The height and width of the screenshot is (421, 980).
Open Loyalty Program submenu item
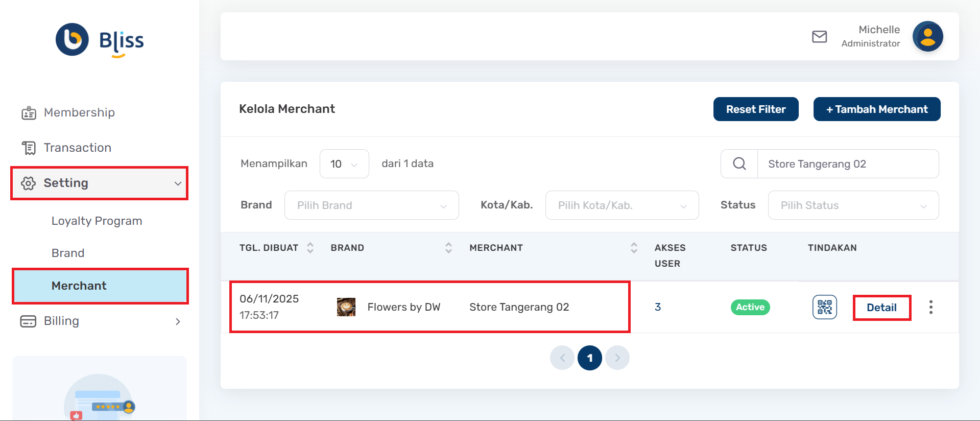tap(97, 221)
